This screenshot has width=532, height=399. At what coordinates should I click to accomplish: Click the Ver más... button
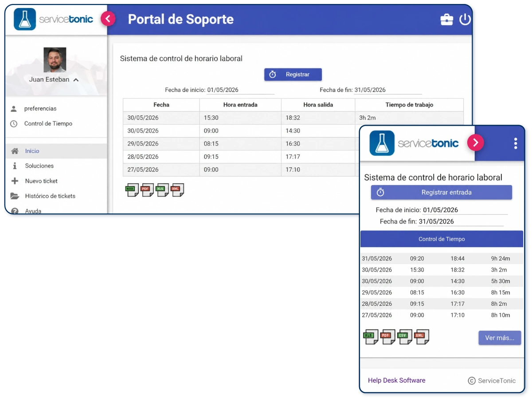[x=500, y=338]
